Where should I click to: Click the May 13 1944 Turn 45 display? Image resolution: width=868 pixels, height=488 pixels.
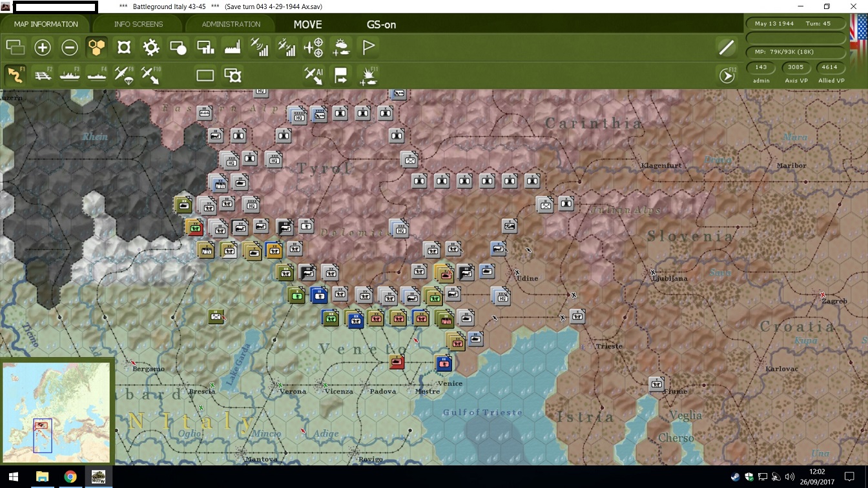tap(796, 24)
